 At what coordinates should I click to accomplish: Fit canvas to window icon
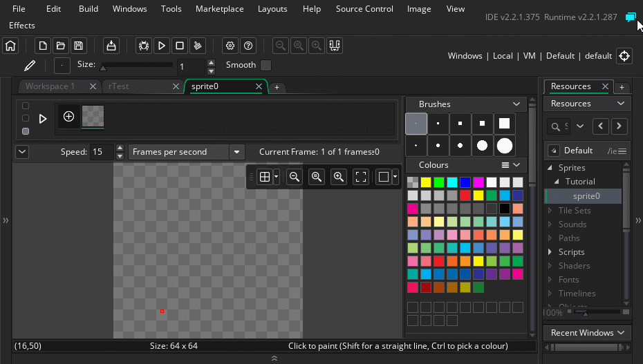pyautogui.click(x=361, y=177)
